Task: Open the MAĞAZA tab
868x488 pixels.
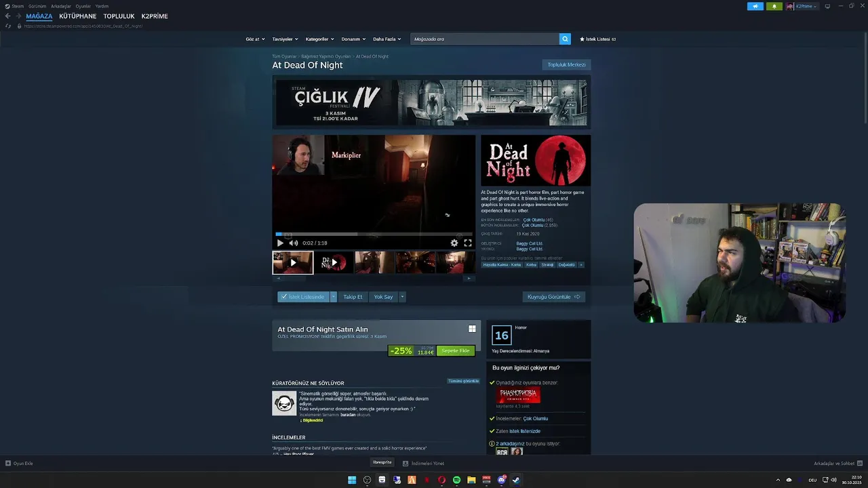Action: coord(39,16)
